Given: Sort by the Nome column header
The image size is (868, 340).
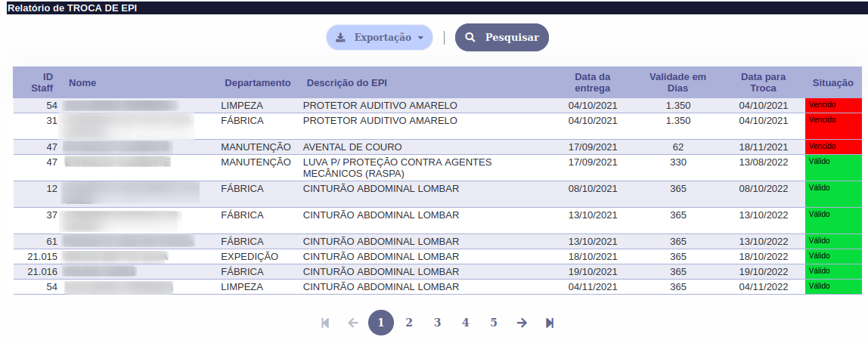Looking at the screenshot, I should (82, 83).
